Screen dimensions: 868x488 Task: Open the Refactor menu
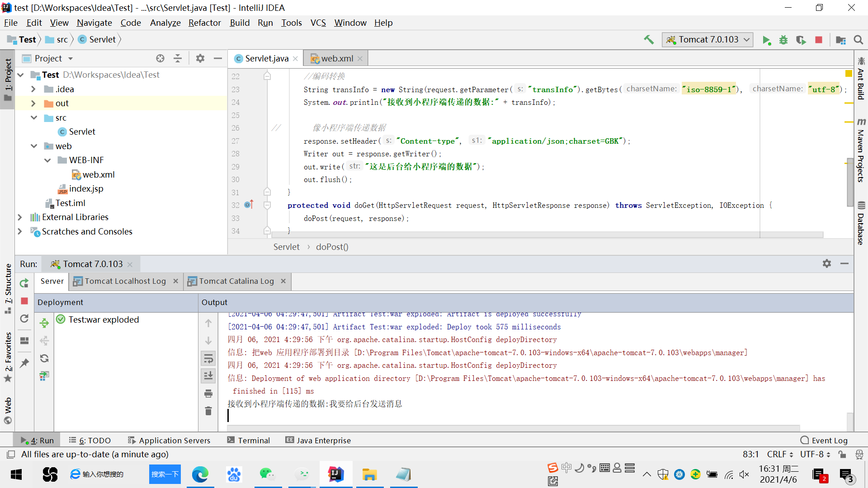204,23
